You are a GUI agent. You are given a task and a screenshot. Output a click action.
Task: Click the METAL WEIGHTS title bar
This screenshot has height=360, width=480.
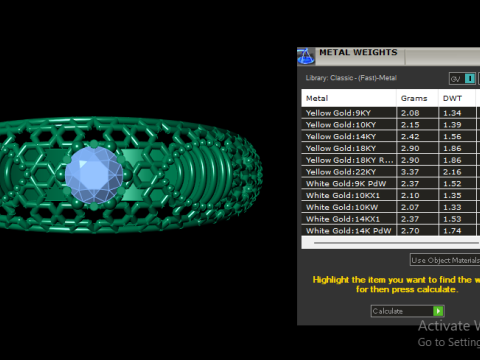coord(388,56)
